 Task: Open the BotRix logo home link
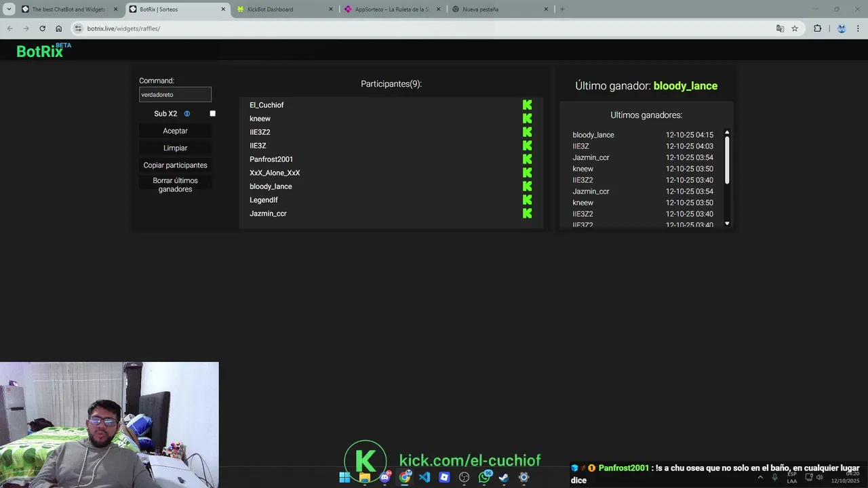click(x=43, y=51)
